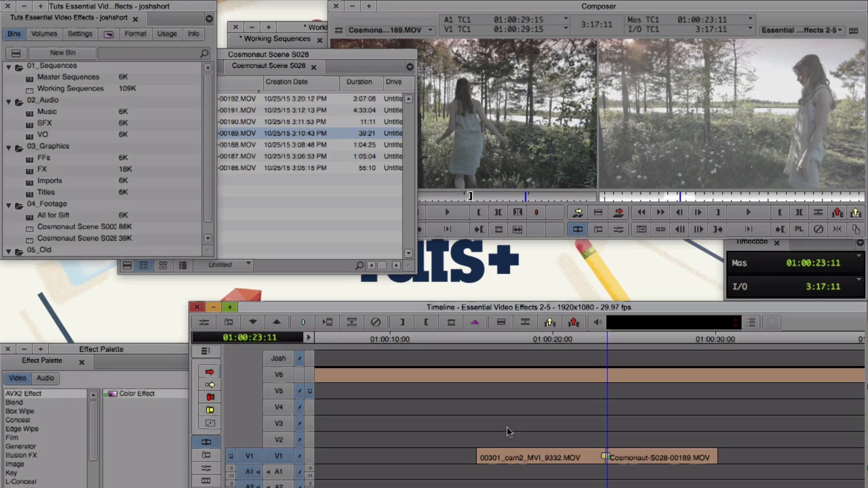Toggle record track V4 selector

pyautogui.click(x=279, y=407)
